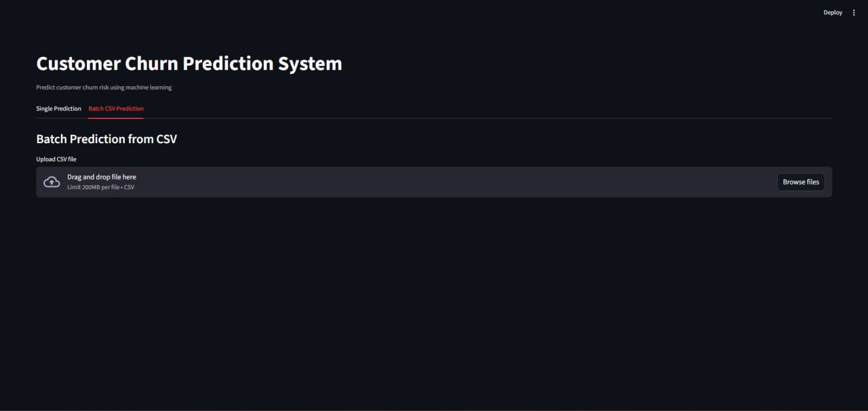The width and height of the screenshot is (868, 411).
Task: Click the 'Upload CSV file' label
Action: tap(56, 159)
